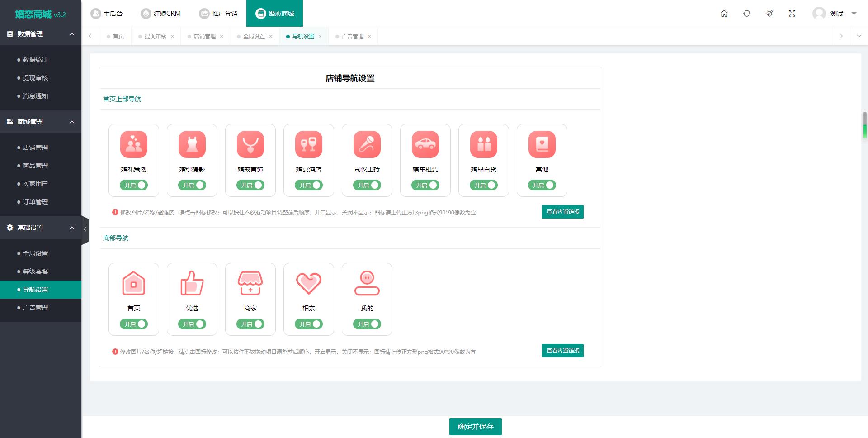The height and width of the screenshot is (438, 868).
Task: Click the 确定并保存 button
Action: [475, 426]
